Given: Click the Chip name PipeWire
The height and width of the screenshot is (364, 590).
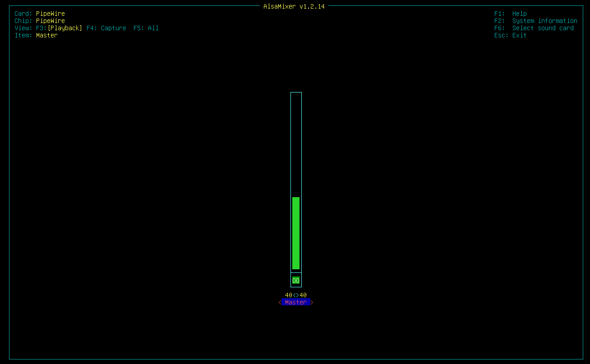Looking at the screenshot, I should coord(51,21).
